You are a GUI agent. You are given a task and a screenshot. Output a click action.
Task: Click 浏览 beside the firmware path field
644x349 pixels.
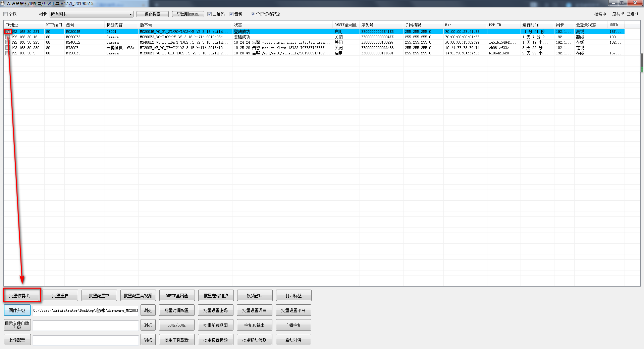(x=148, y=310)
